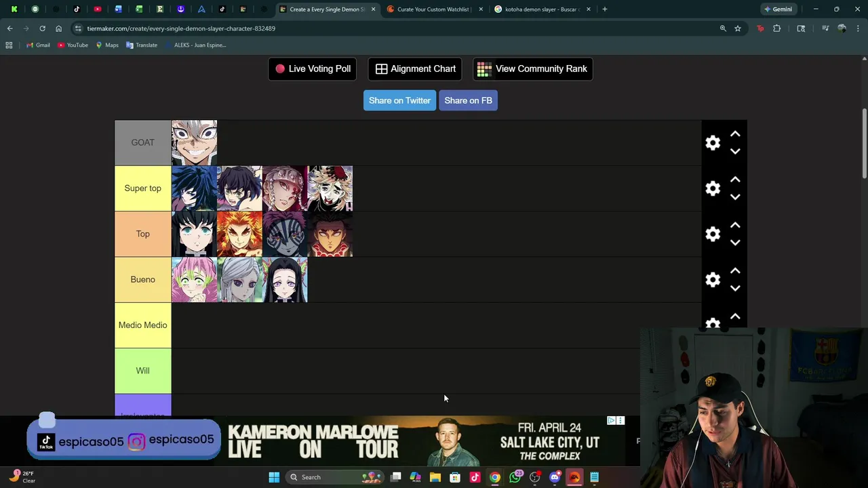Viewport: 868px width, 488px height.
Task: Open File Explorer from taskbar
Action: 435,477
